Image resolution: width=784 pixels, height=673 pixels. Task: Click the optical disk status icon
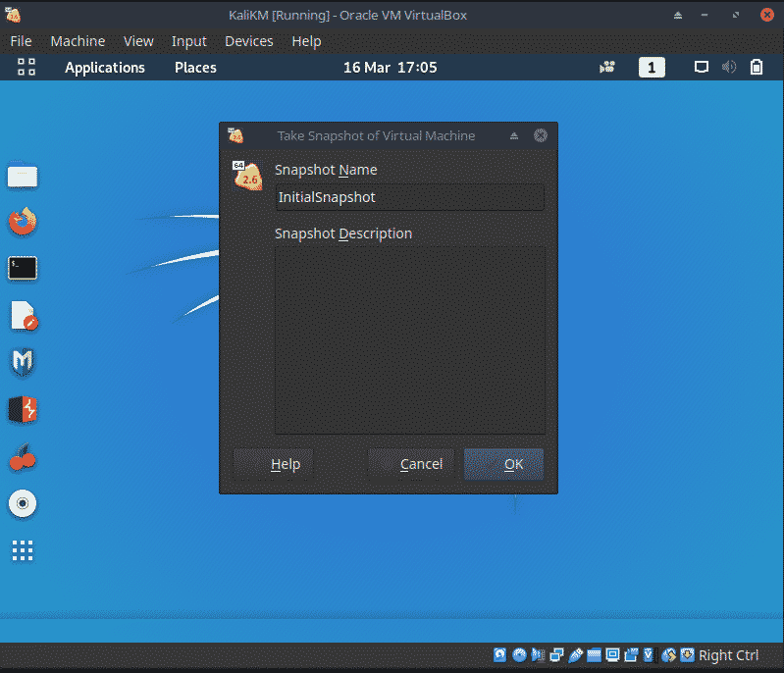point(519,655)
